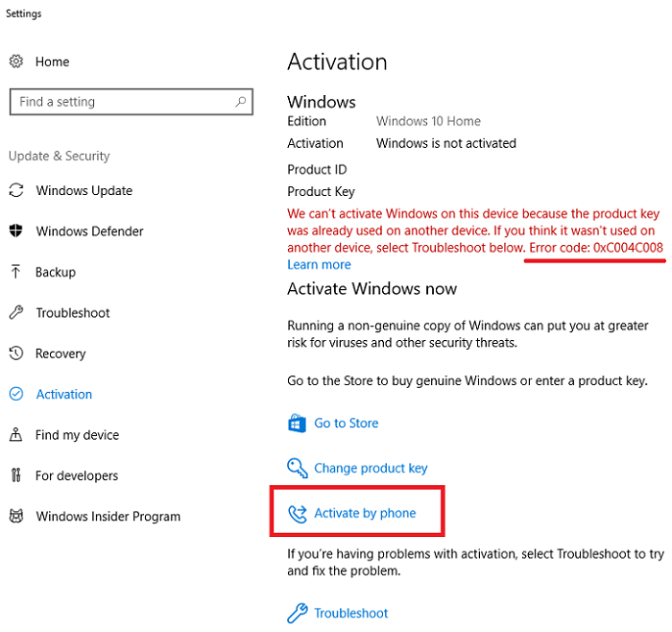The height and width of the screenshot is (632, 672).
Task: Click the Windows Update sync icon
Action: (x=15, y=190)
